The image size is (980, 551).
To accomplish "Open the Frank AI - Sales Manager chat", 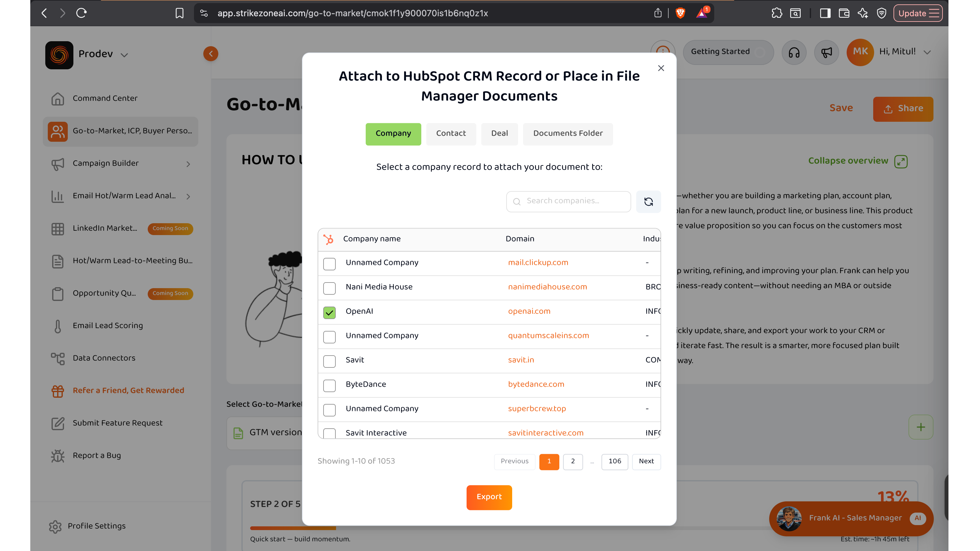I will coord(851,518).
